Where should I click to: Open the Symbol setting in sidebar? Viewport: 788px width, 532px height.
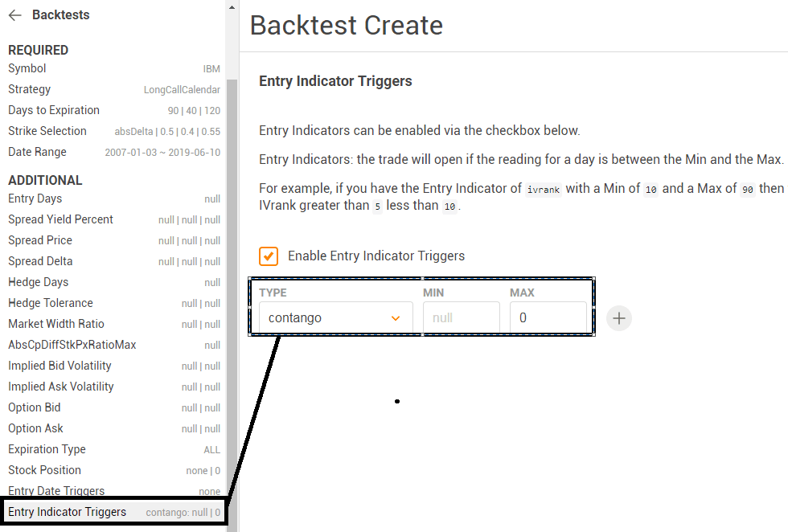pyautogui.click(x=114, y=68)
